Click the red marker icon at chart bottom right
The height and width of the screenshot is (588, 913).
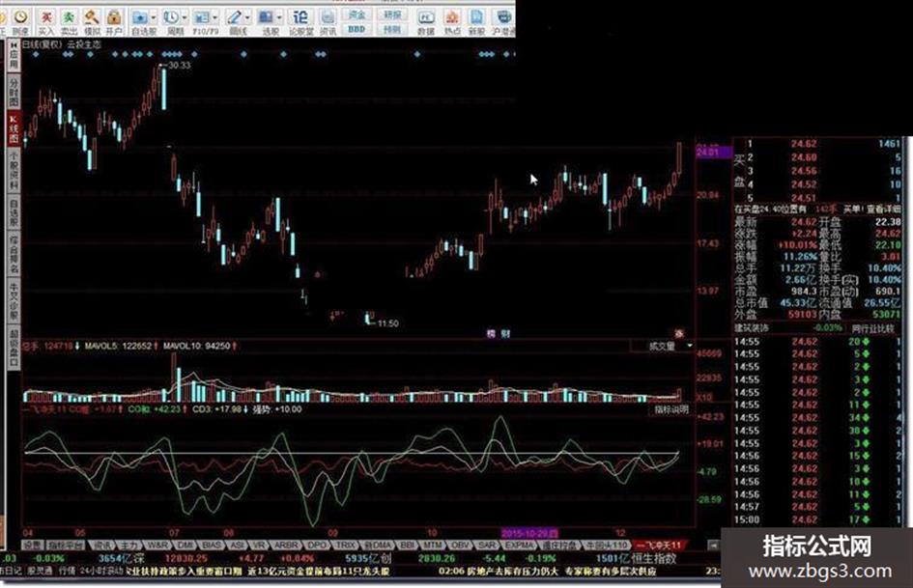pos(679,334)
